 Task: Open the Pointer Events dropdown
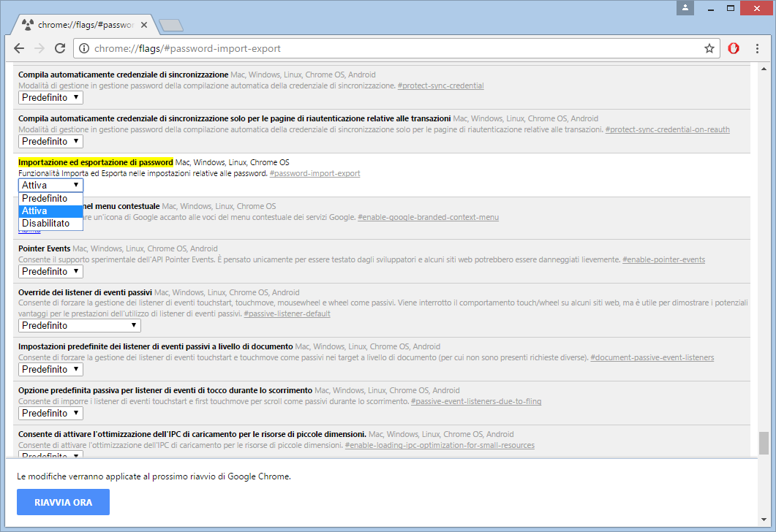(50, 271)
